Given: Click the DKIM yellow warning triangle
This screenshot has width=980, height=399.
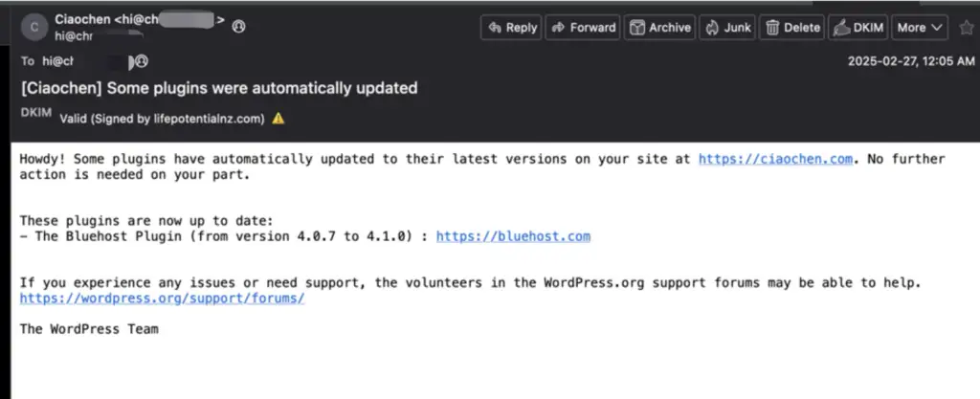Looking at the screenshot, I should pyautogui.click(x=278, y=119).
